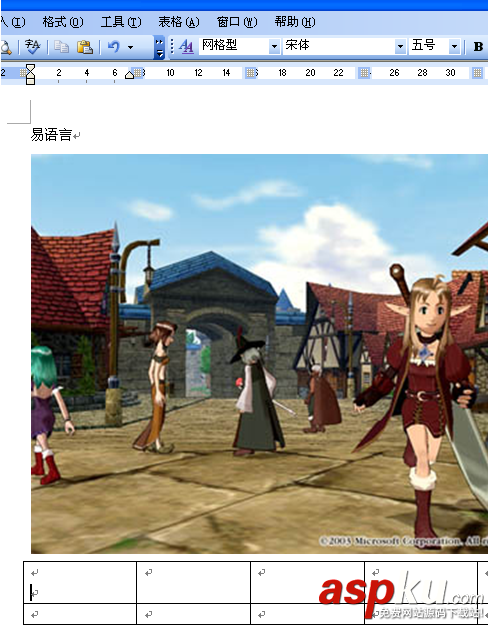The image size is (489, 625).
Task: Click the second cell in the table's second row
Action: [x=194, y=614]
